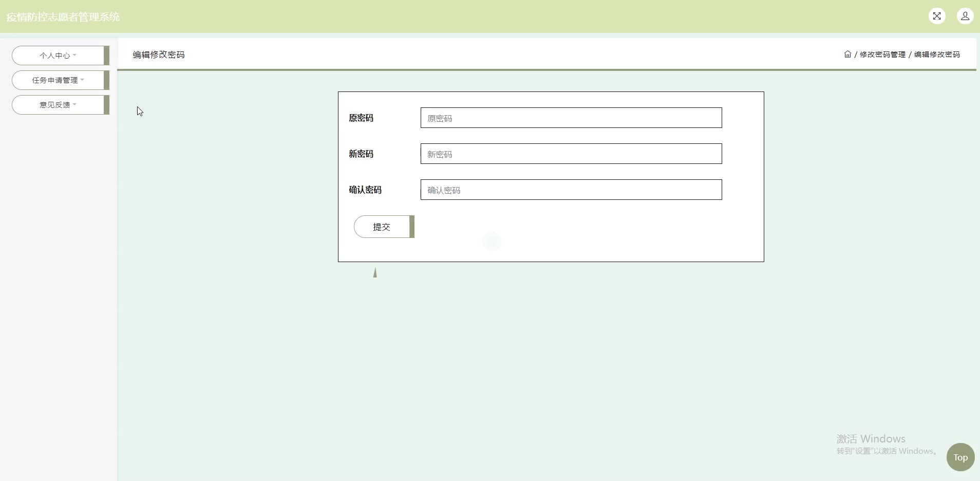Viewport: 980px width, 481px height.
Task: Click the 确认密码 field label
Action: 365,190
